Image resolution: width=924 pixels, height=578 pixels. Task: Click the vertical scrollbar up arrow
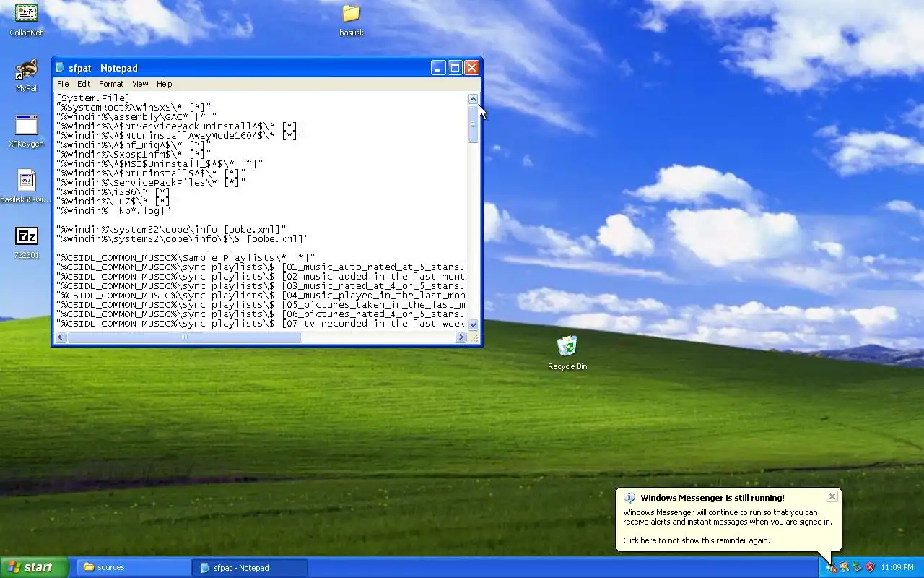474,99
